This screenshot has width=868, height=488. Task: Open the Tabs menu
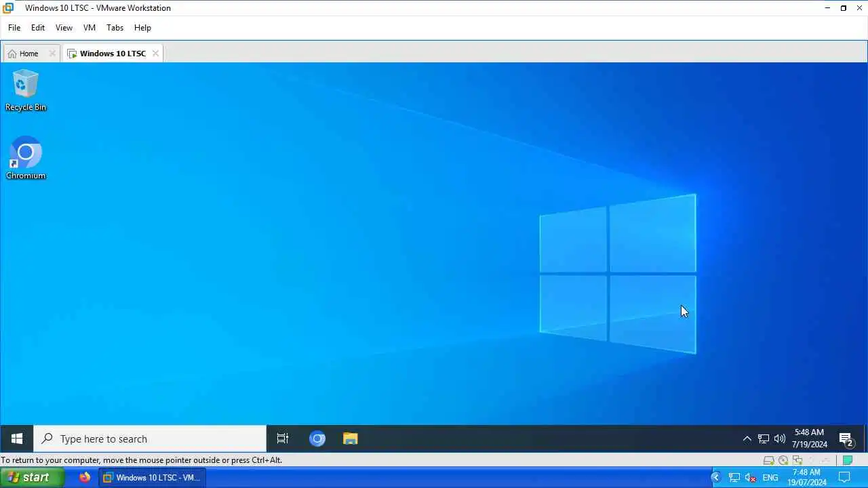click(115, 28)
